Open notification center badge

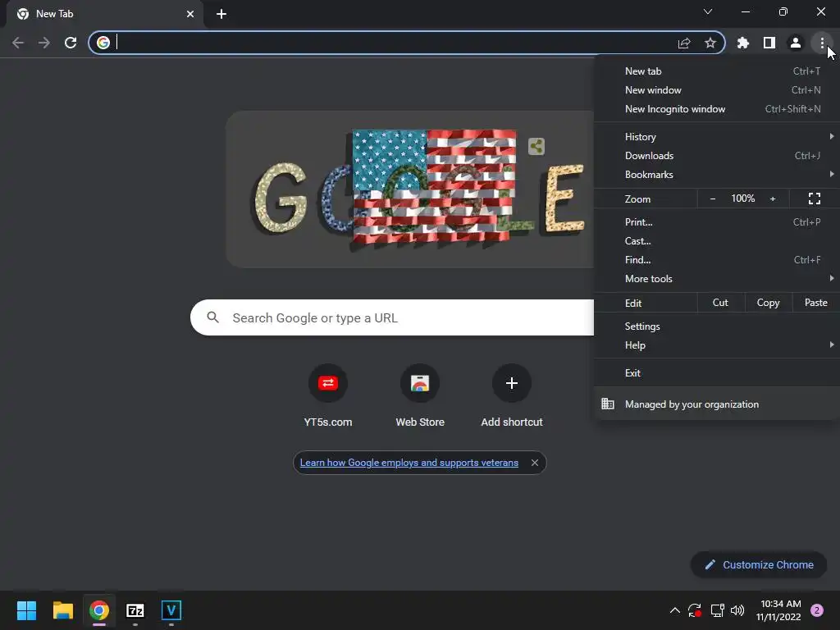(x=817, y=610)
